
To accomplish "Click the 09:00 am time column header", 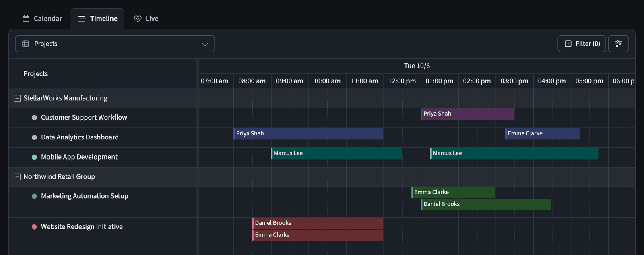I will [289, 81].
